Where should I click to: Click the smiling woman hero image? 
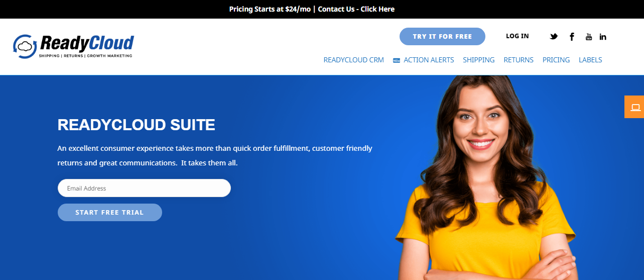click(x=484, y=177)
